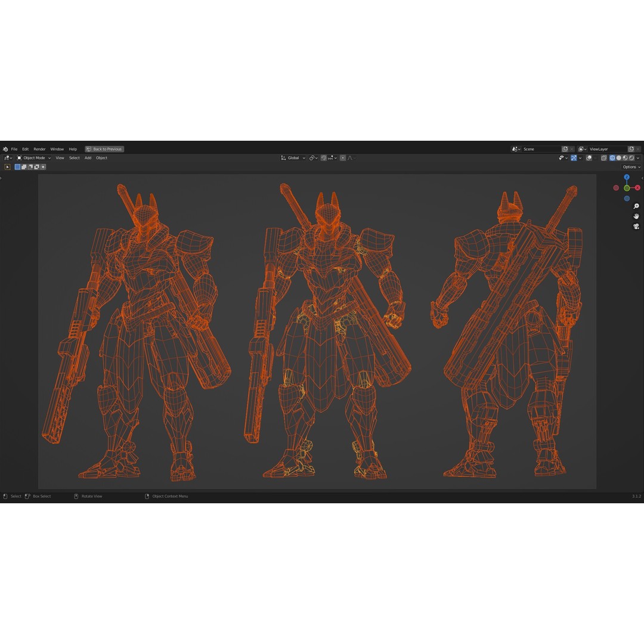Switch to Rendered viewport shading
Screen dimensions: 644x644
pos(631,157)
